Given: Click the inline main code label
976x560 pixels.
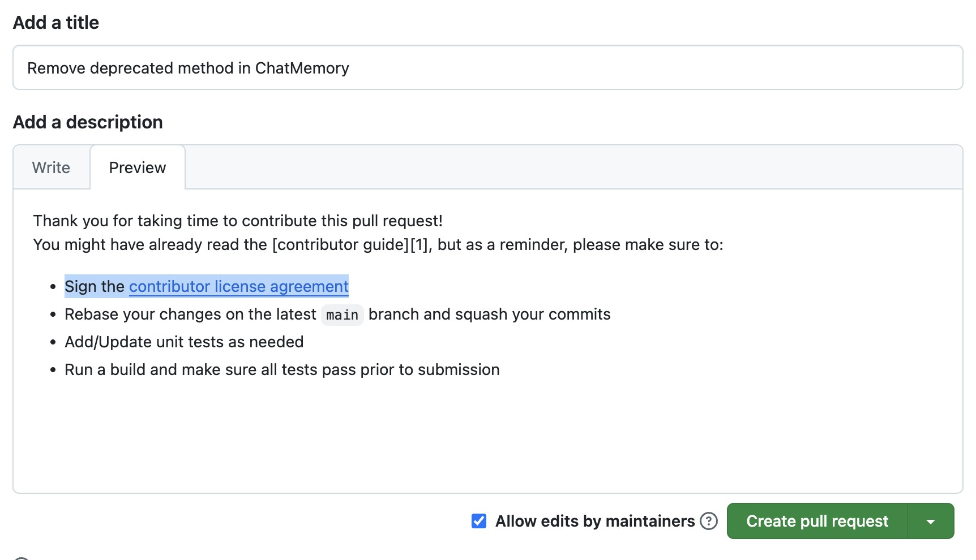Looking at the screenshot, I should pyautogui.click(x=343, y=315).
